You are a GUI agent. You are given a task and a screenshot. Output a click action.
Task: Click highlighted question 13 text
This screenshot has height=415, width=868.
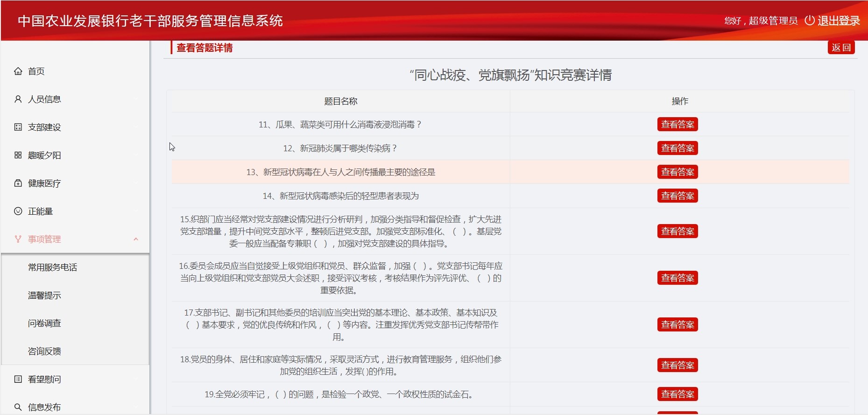click(x=340, y=172)
